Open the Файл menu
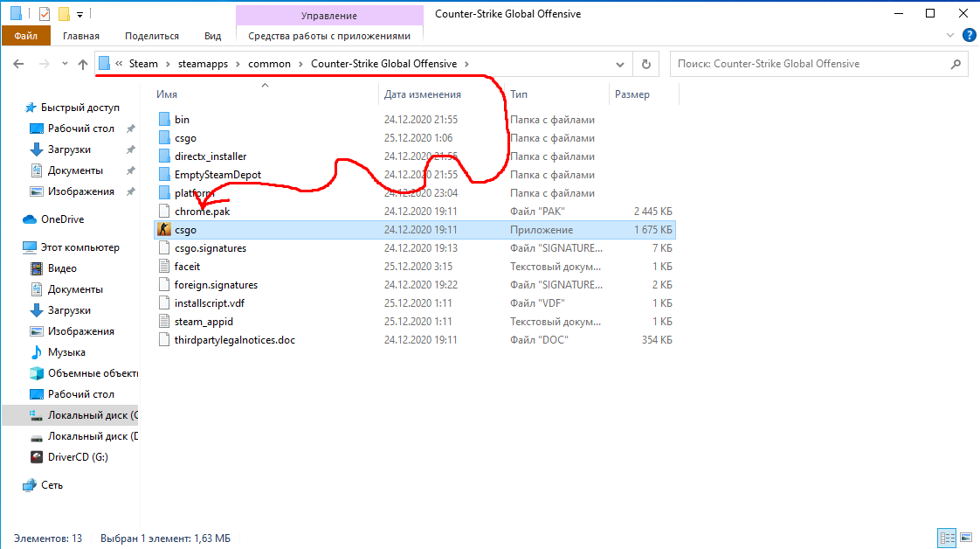The height and width of the screenshot is (549, 980). pyautogui.click(x=25, y=36)
